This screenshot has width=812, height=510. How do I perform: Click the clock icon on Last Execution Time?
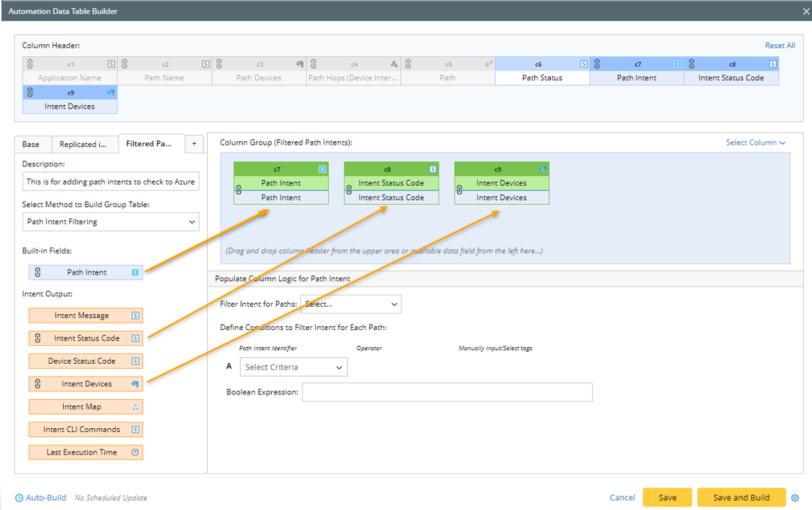click(x=135, y=452)
